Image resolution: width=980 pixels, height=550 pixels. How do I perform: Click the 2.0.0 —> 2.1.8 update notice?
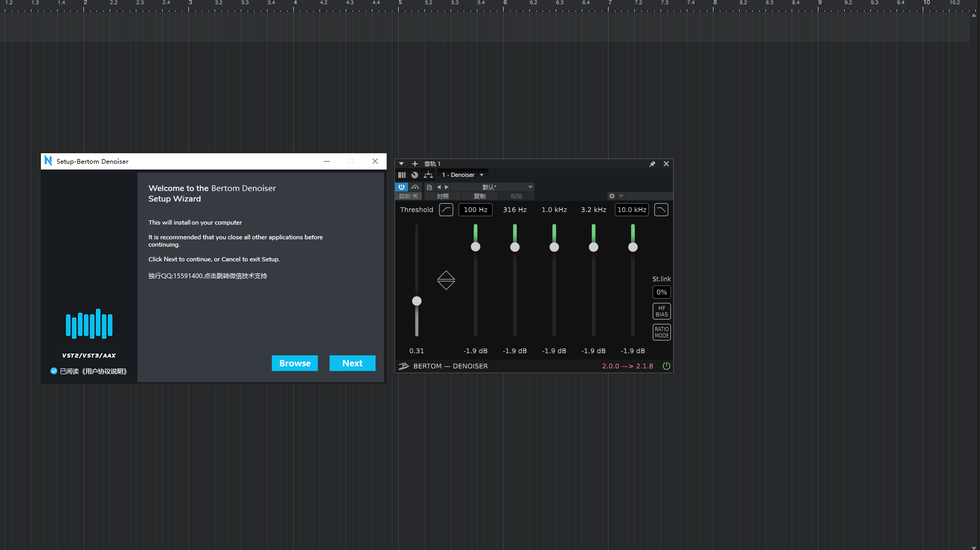[627, 366]
